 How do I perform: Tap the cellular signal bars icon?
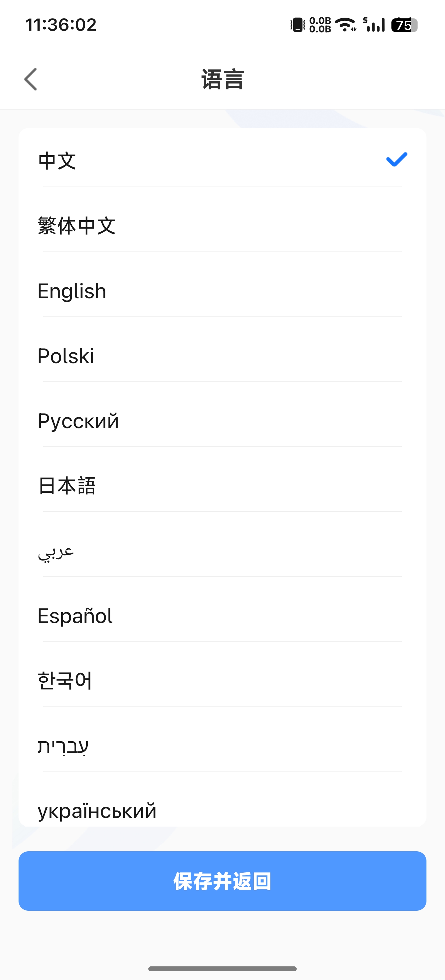374,25
